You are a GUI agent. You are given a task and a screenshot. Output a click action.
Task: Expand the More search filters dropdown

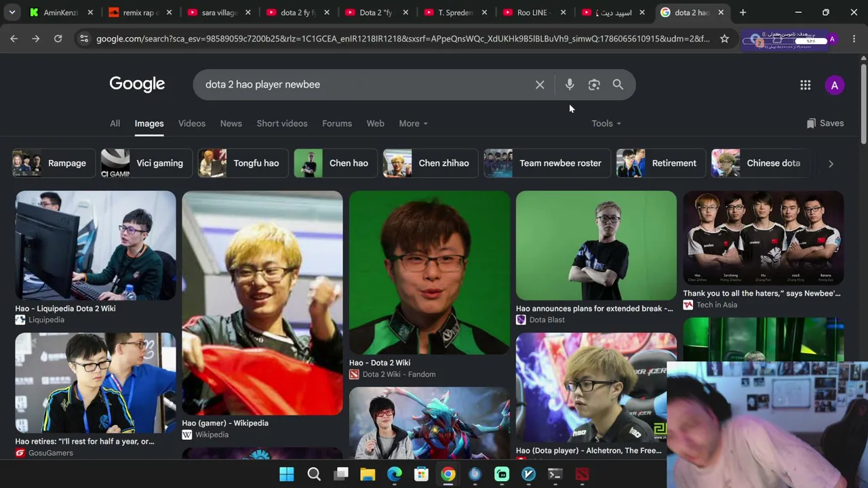(413, 123)
